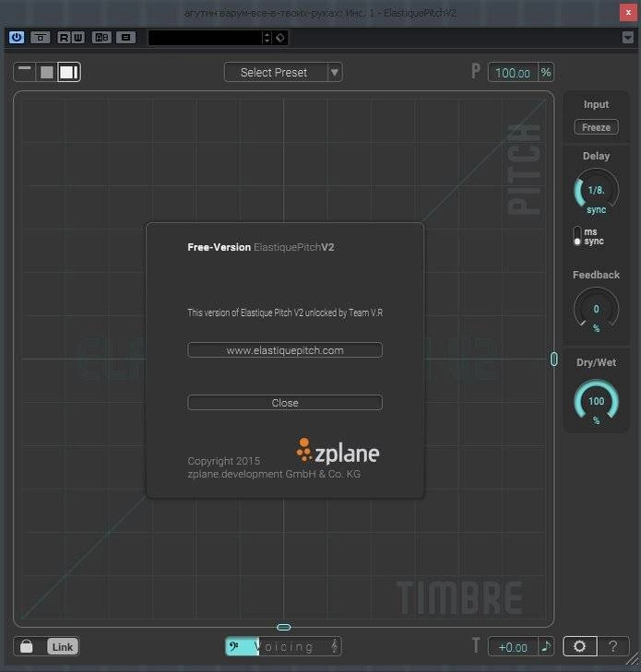Select the medium view layout icon
Screen dimensions: 641x672
point(47,72)
